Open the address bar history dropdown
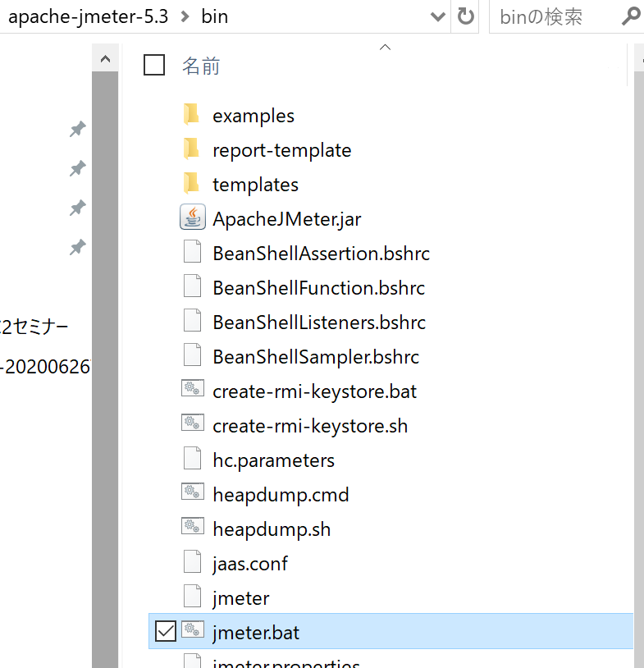This screenshot has width=644, height=668. tap(438, 17)
